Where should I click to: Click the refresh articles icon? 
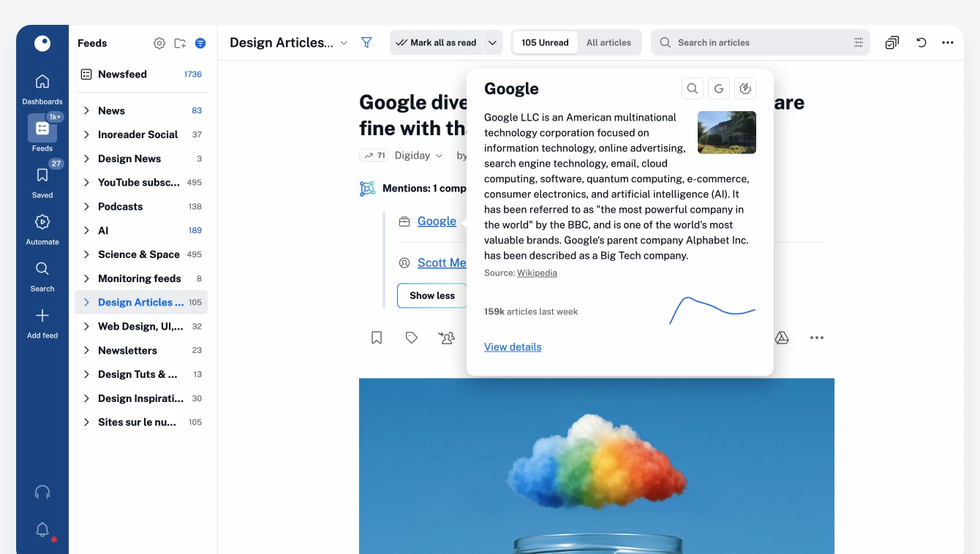[921, 42]
